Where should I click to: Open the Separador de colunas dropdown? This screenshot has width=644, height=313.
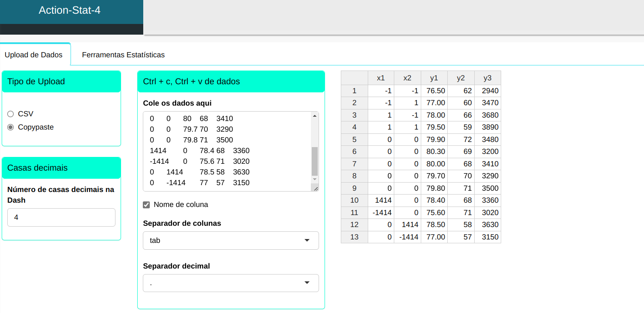tap(230, 240)
